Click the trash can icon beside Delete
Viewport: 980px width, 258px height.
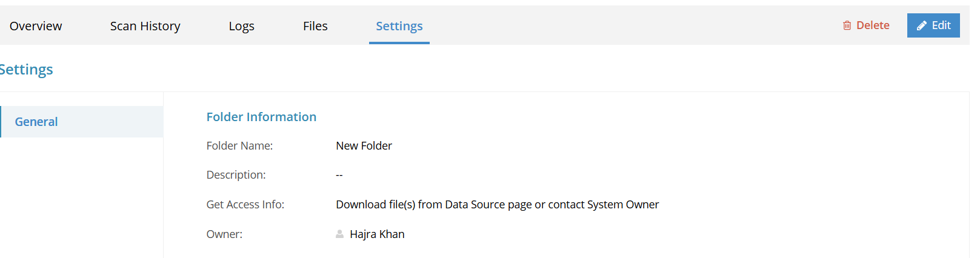847,25
